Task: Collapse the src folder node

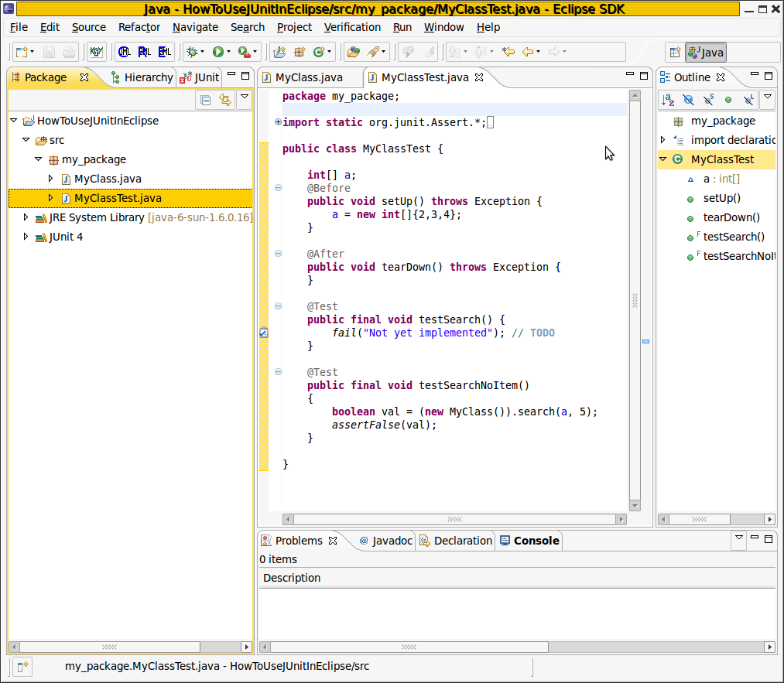Action: pos(26,140)
